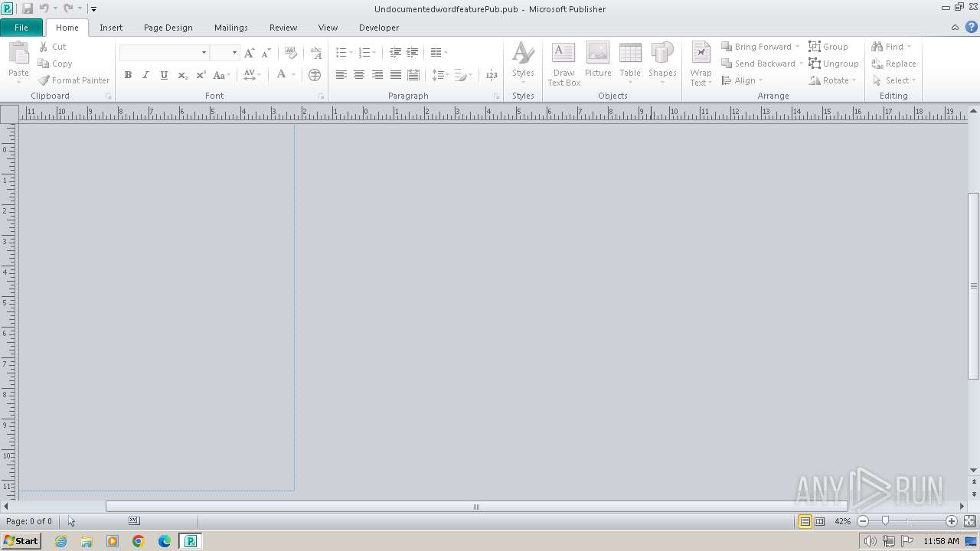
Task: Click the Save icon in quick access toolbar
Action: 28,8
